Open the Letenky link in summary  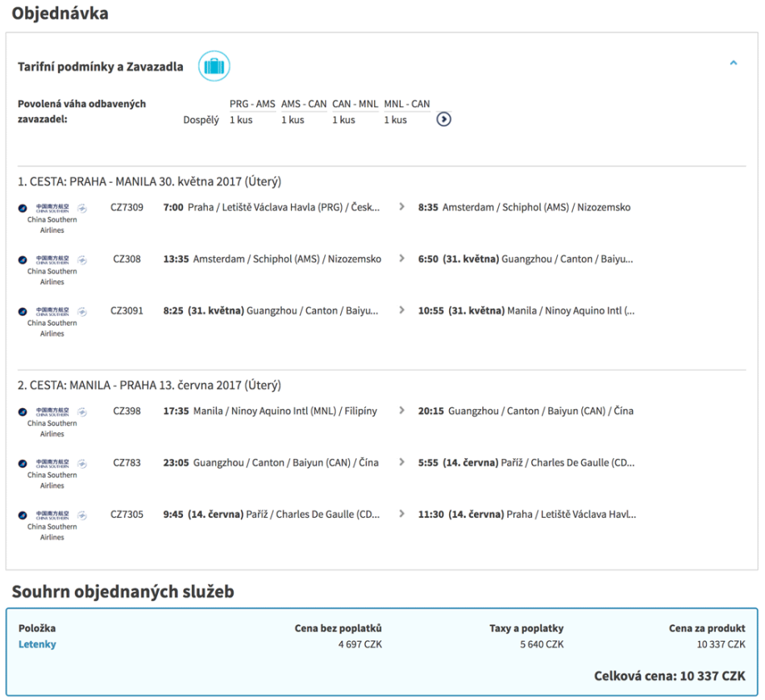coord(37,644)
